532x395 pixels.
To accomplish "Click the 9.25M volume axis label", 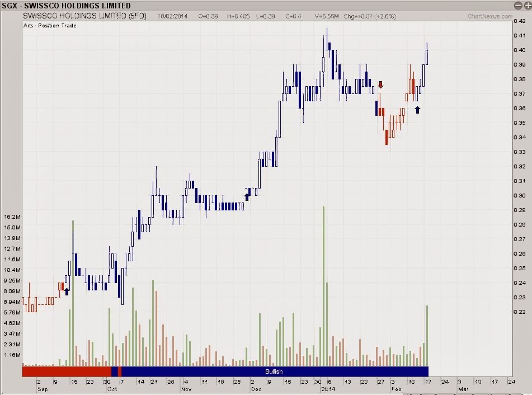I will coord(12,281).
